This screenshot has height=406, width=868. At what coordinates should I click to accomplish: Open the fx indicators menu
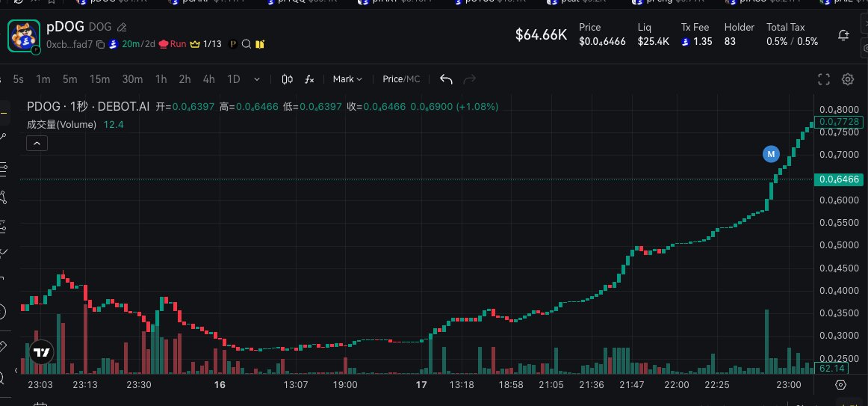309,79
